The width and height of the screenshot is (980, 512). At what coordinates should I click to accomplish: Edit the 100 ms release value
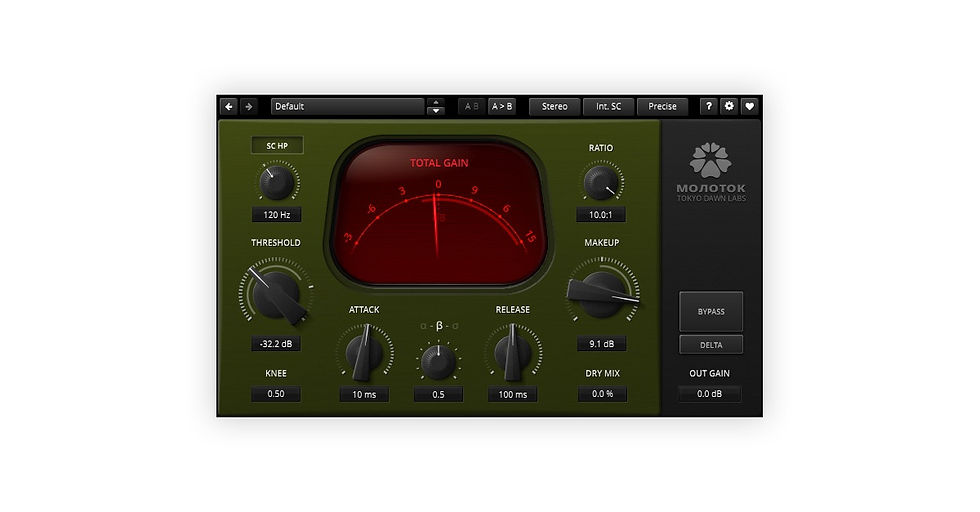[x=512, y=394]
